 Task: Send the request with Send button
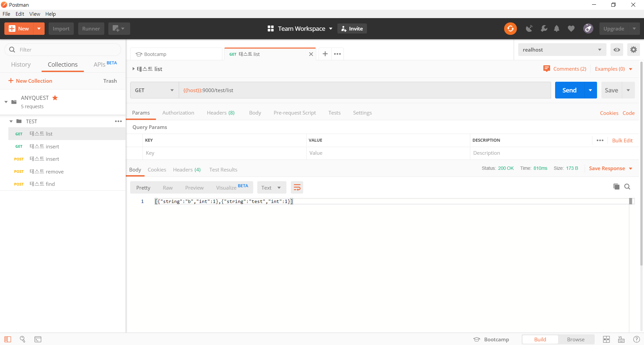(x=570, y=90)
